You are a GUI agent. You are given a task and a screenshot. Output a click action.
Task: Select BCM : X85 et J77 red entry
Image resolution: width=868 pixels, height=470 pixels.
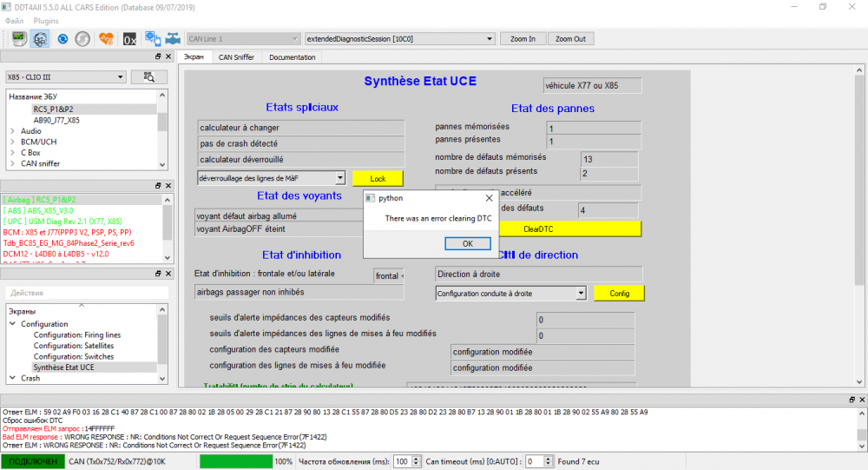(x=67, y=232)
